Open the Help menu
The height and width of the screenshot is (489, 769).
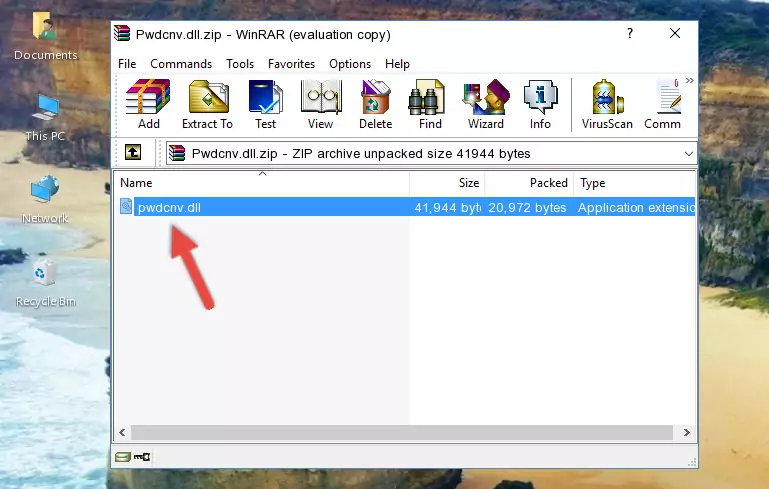[x=397, y=64]
